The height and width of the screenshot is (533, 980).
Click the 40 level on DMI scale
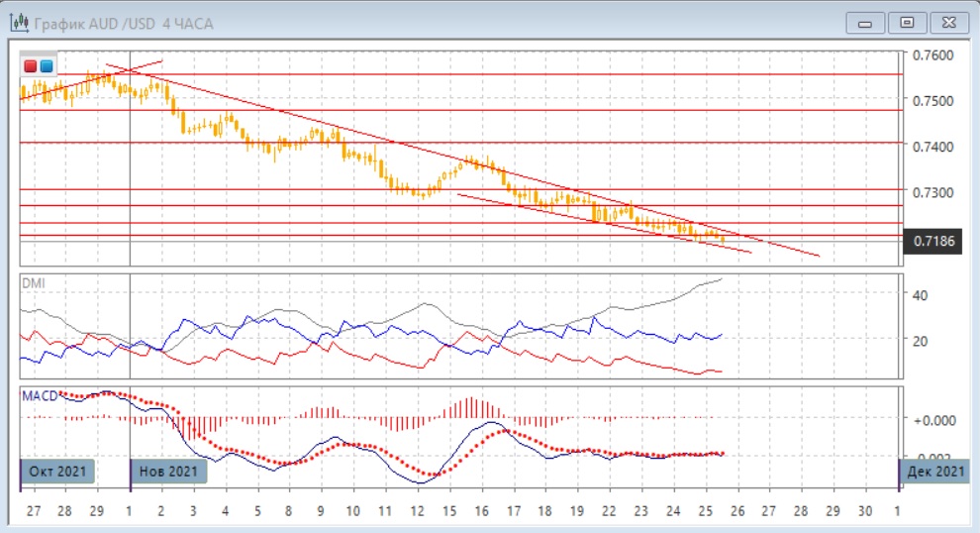click(x=919, y=295)
